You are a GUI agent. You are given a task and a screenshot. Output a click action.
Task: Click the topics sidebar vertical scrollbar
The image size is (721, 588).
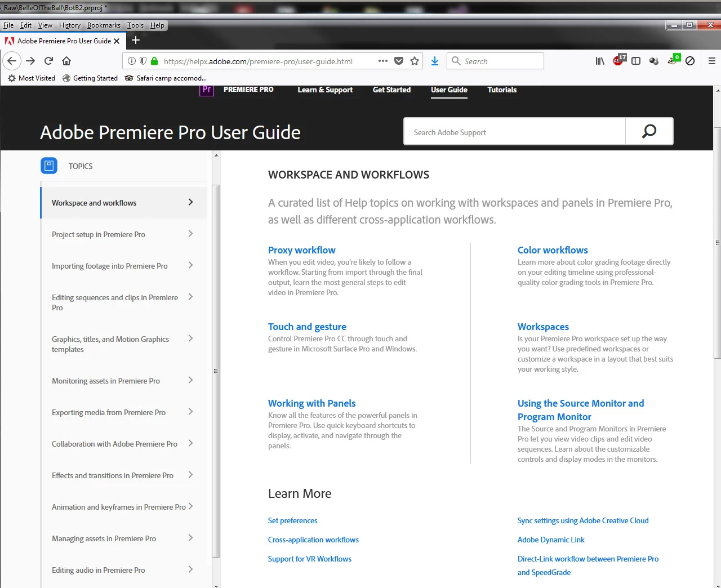tap(216, 371)
